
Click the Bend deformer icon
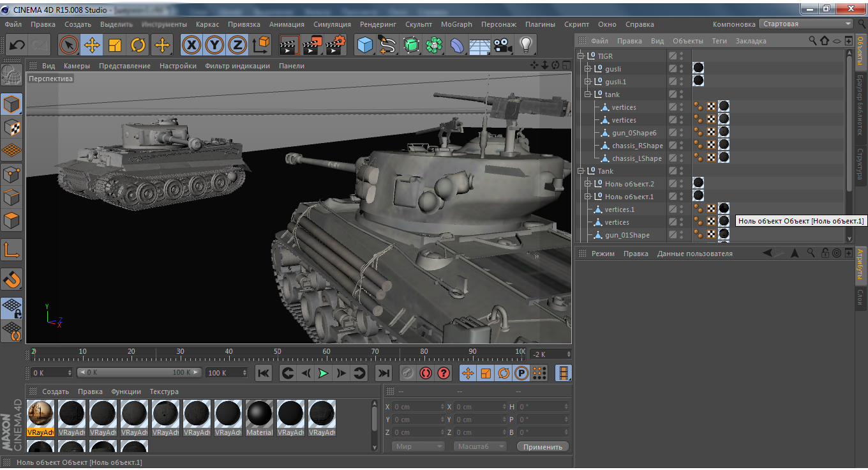[458, 45]
